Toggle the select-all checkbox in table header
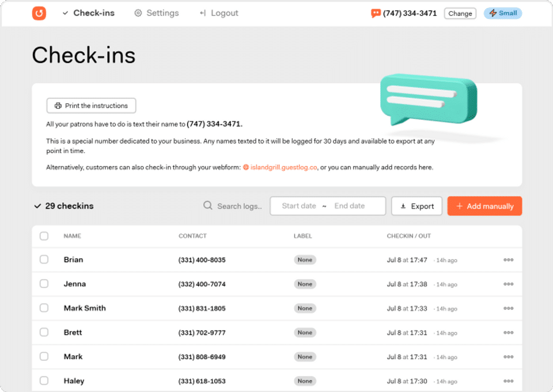553x392 pixels. tap(44, 236)
